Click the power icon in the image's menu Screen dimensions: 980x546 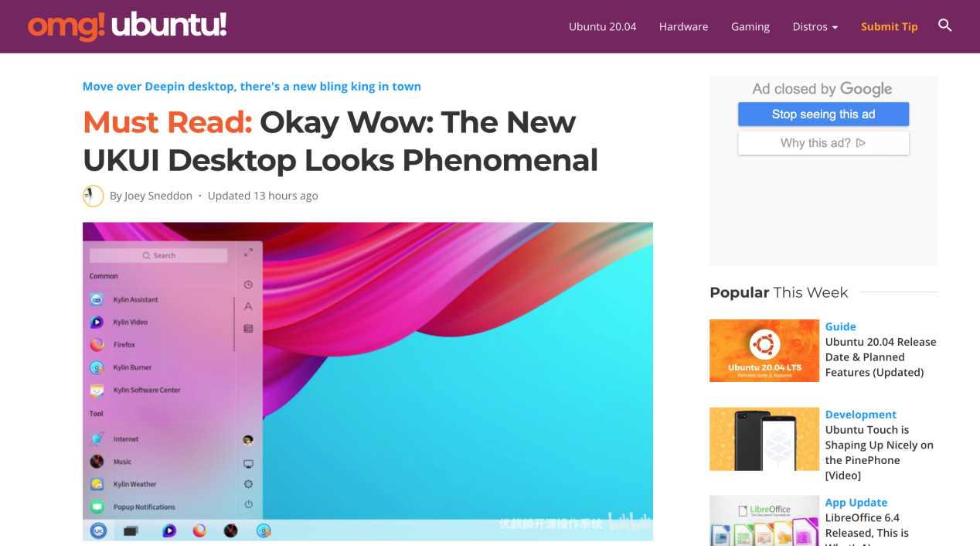248,504
